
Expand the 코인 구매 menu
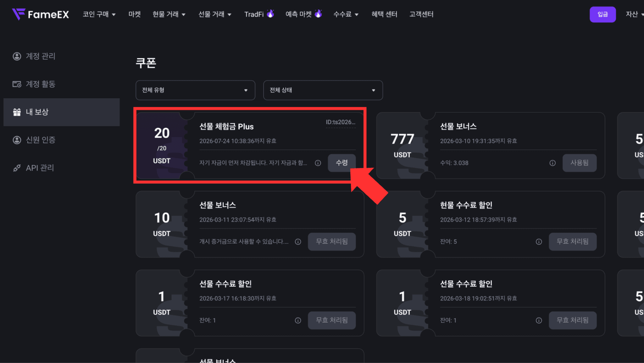click(99, 14)
